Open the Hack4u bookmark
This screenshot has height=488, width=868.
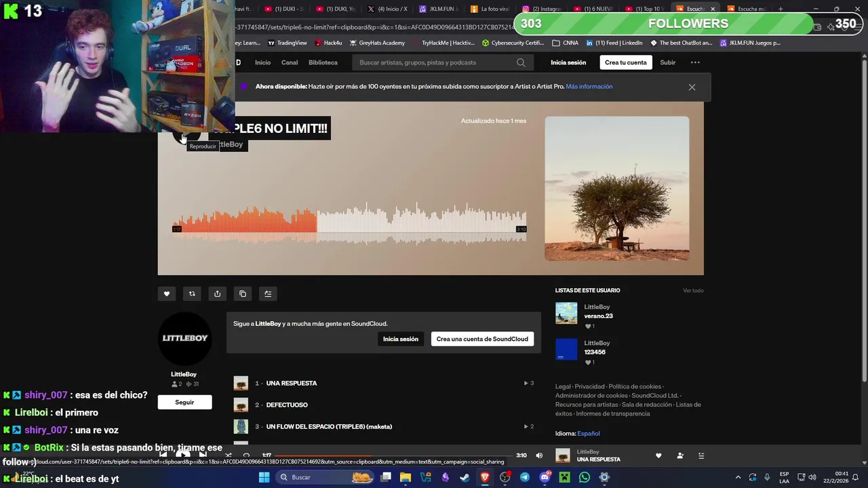[328, 43]
